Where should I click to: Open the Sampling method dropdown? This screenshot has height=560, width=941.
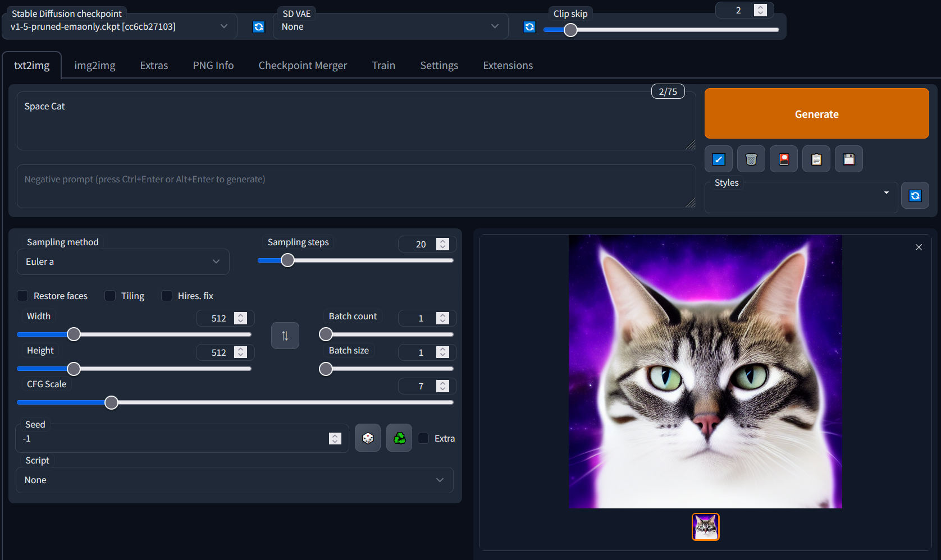point(123,261)
